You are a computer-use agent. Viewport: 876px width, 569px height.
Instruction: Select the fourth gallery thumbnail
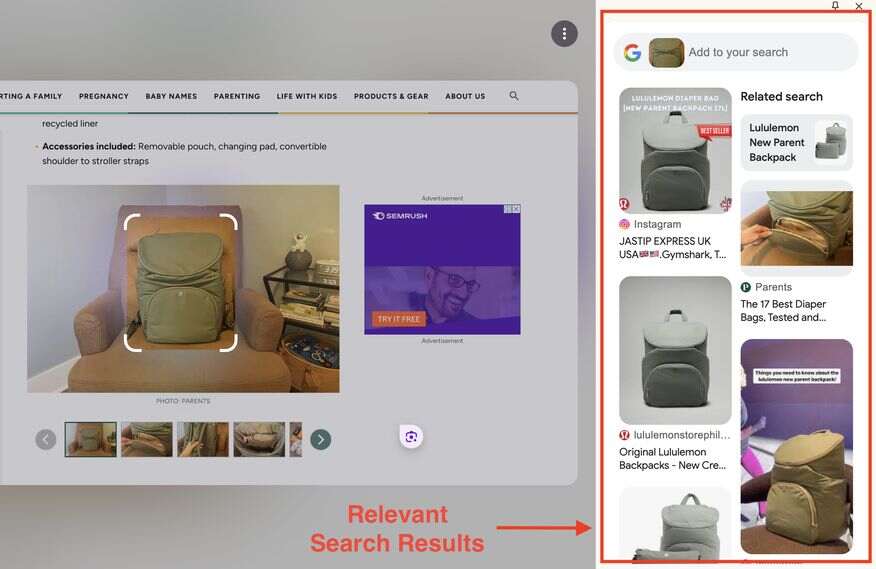click(259, 439)
